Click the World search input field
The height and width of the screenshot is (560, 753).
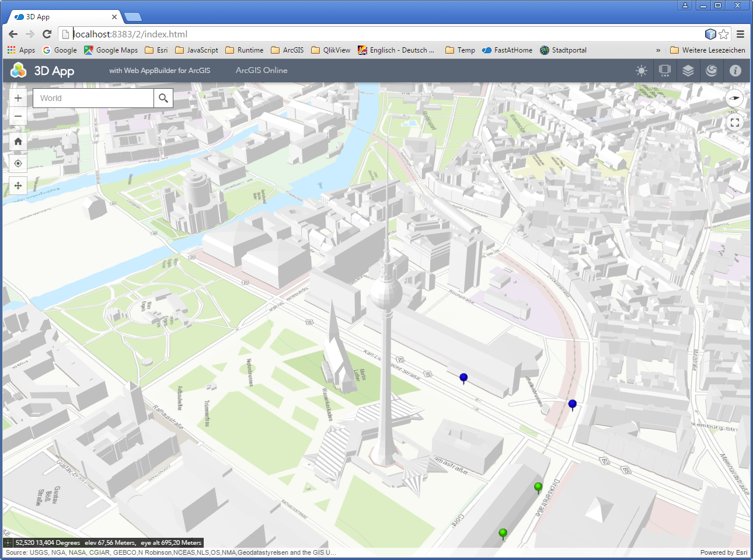coord(93,98)
